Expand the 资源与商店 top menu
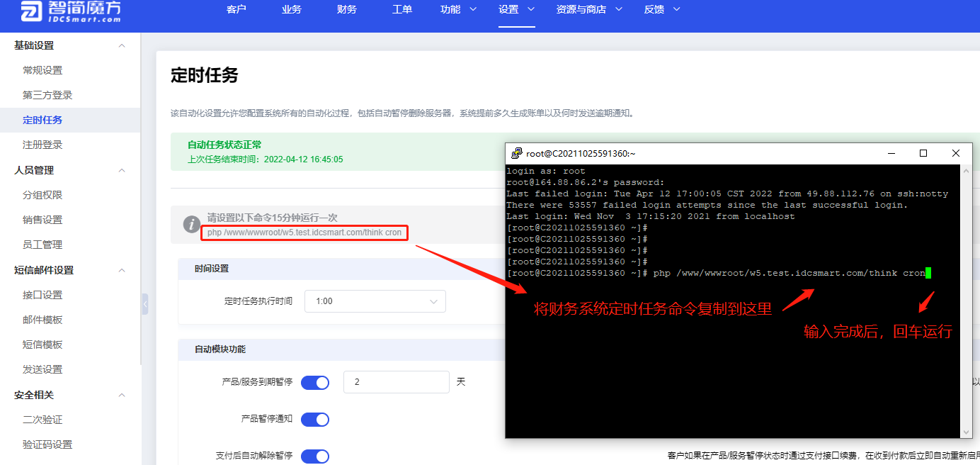980x465 pixels. pyautogui.click(x=589, y=10)
